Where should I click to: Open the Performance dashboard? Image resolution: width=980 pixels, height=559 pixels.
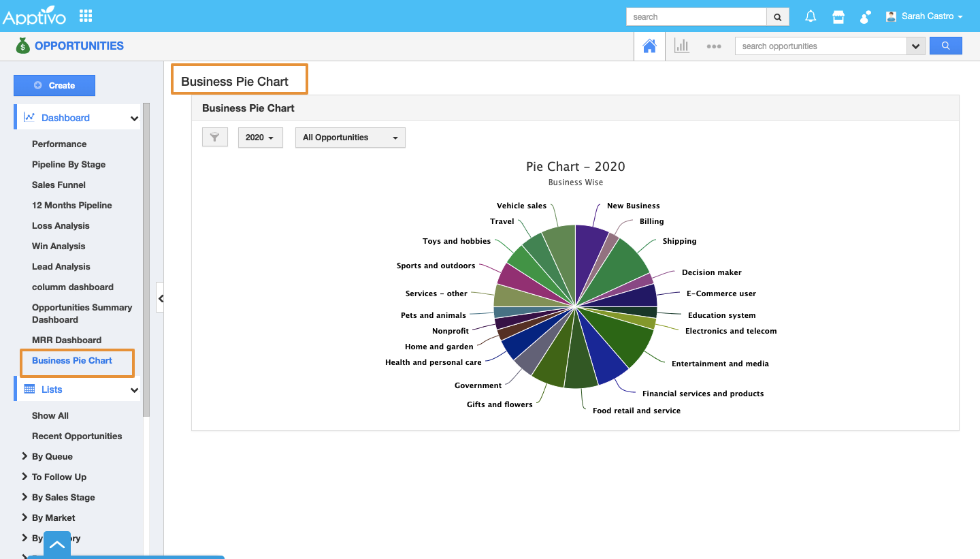(x=59, y=144)
